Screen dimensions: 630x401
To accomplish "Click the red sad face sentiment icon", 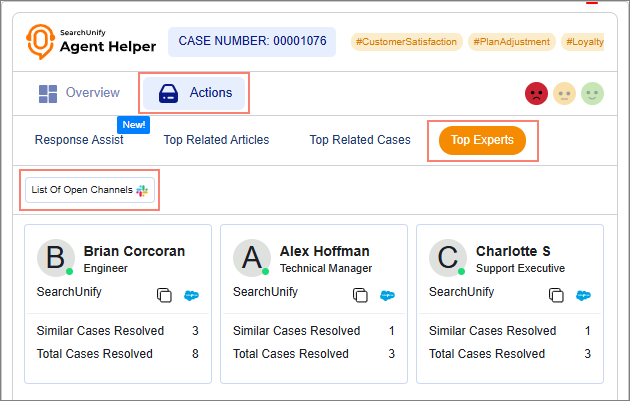I will click(x=536, y=93).
